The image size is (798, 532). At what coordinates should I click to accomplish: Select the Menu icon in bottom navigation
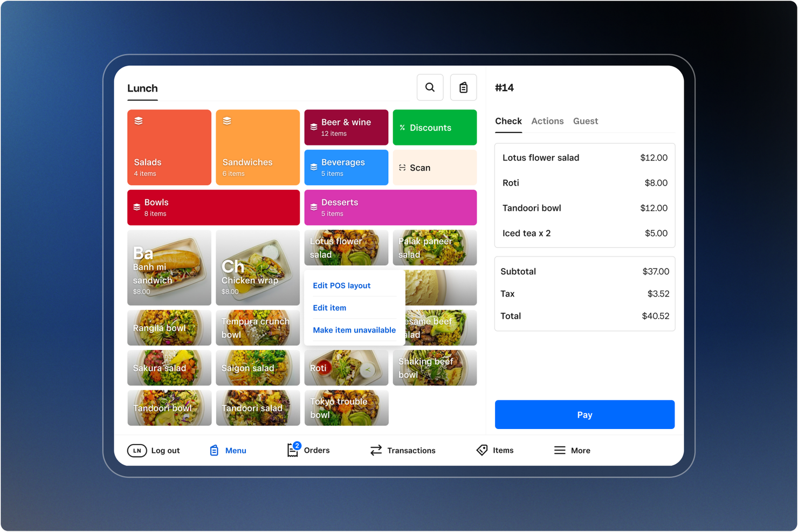click(214, 450)
